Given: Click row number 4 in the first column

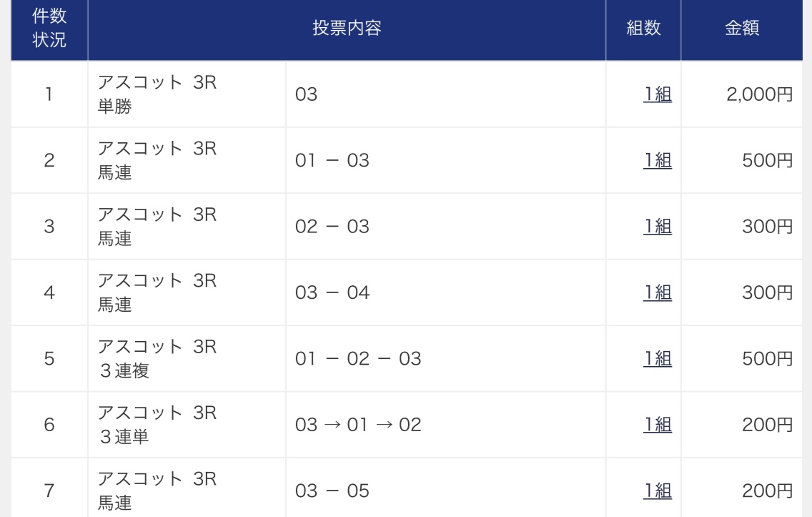Looking at the screenshot, I should pyautogui.click(x=49, y=292).
